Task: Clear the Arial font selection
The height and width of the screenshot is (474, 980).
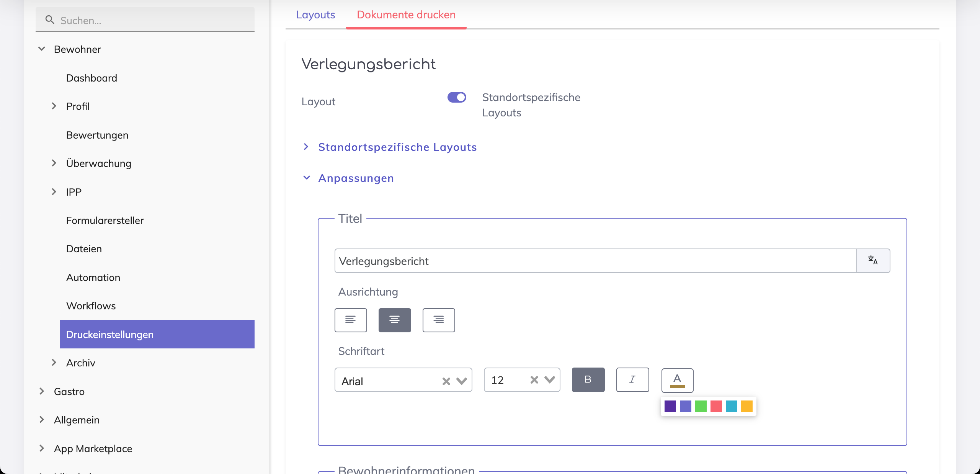Action: coord(446,381)
